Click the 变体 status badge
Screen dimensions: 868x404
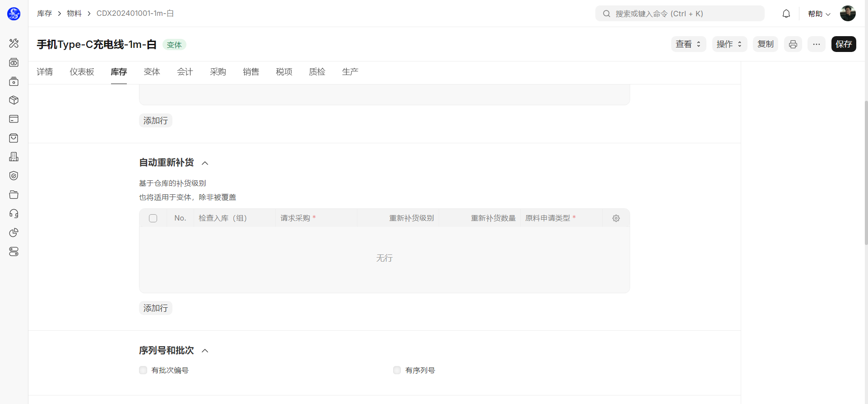coord(174,45)
